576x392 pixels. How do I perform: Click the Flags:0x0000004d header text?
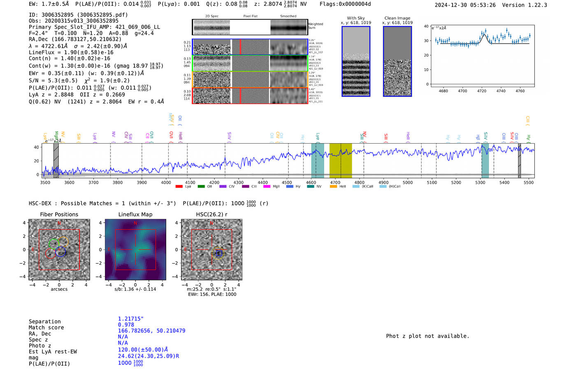point(345,4)
